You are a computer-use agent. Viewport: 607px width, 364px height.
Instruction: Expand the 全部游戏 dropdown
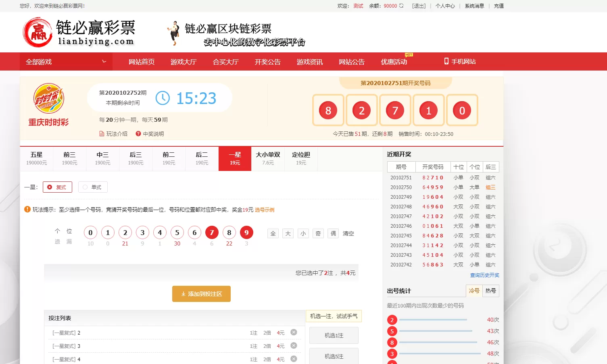65,61
